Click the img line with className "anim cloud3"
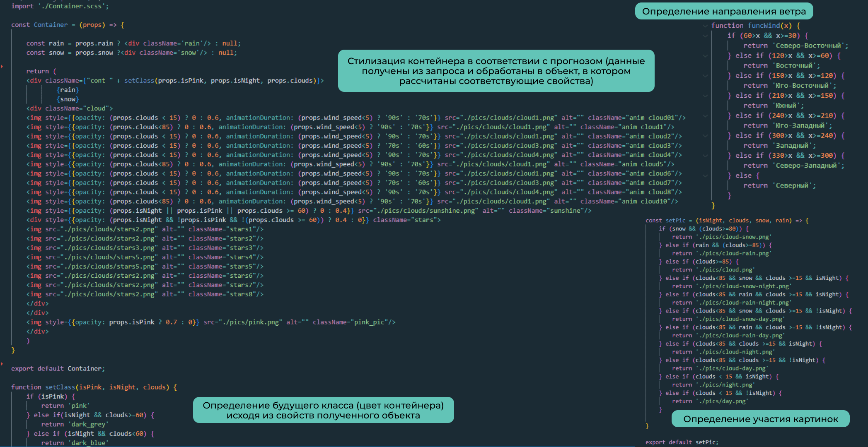This screenshot has width=868, height=447. (x=354, y=146)
